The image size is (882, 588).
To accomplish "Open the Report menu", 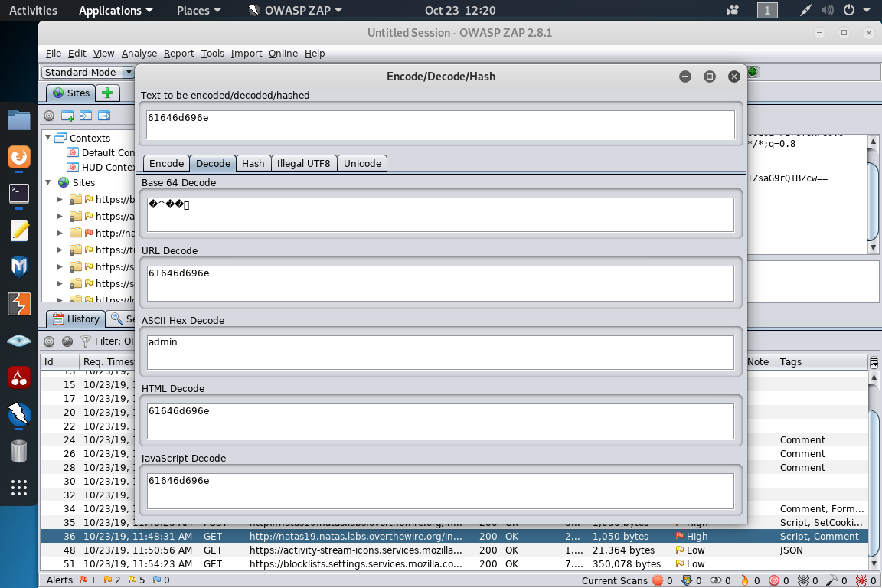I will [179, 53].
